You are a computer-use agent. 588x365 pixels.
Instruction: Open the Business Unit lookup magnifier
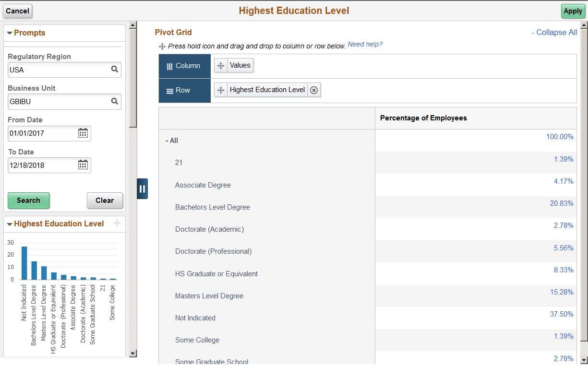115,101
